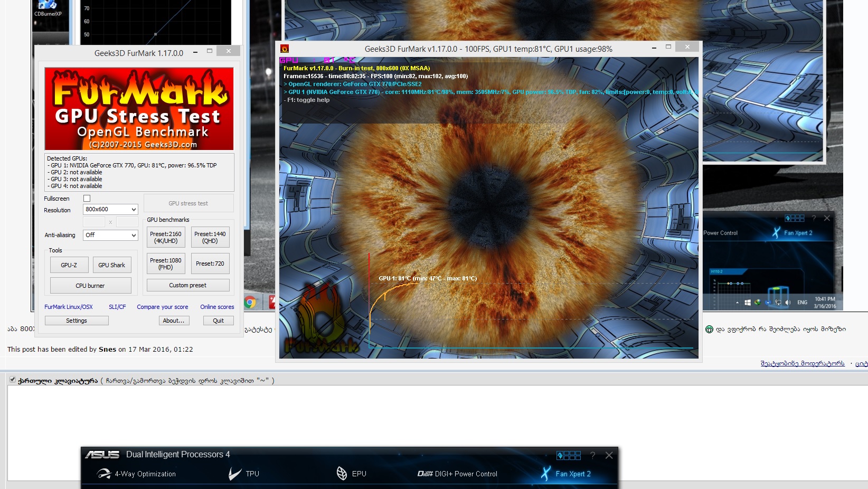Open help question mark in bottom ASUS bar
Viewport: 868px width, 489px height.
pyautogui.click(x=592, y=455)
